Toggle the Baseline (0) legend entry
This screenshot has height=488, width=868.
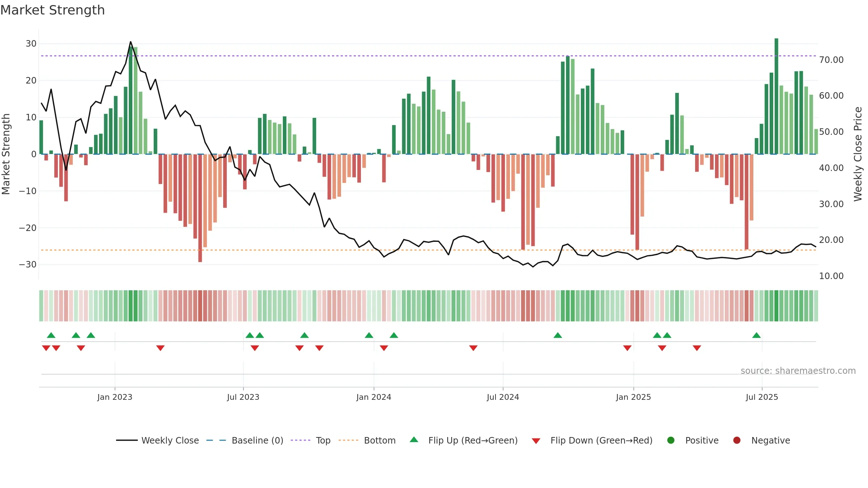pyautogui.click(x=245, y=440)
